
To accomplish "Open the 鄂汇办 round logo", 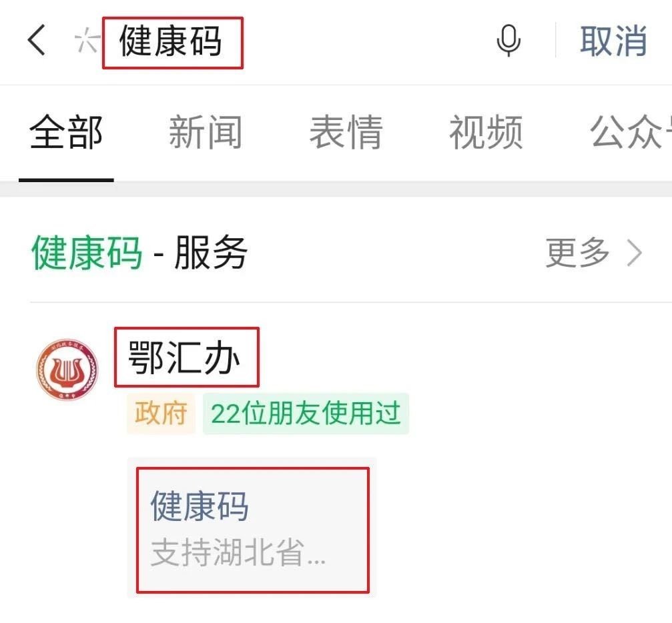I will pos(67,370).
